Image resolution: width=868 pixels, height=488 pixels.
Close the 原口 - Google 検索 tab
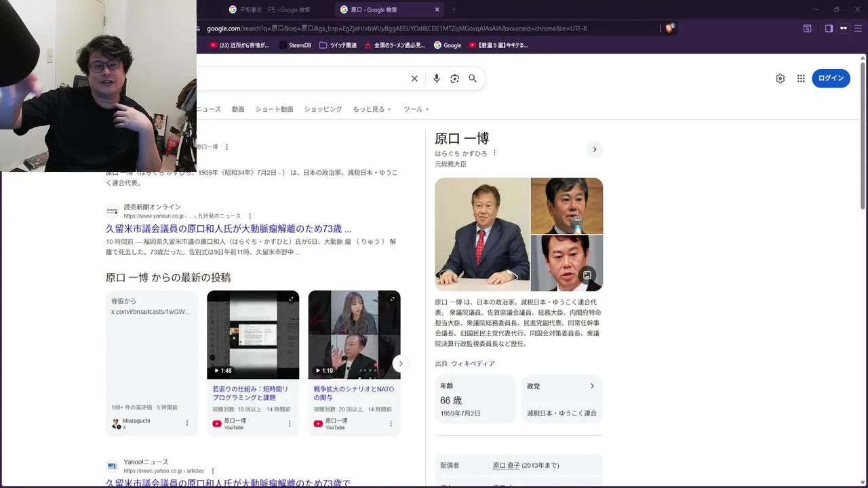click(x=437, y=9)
